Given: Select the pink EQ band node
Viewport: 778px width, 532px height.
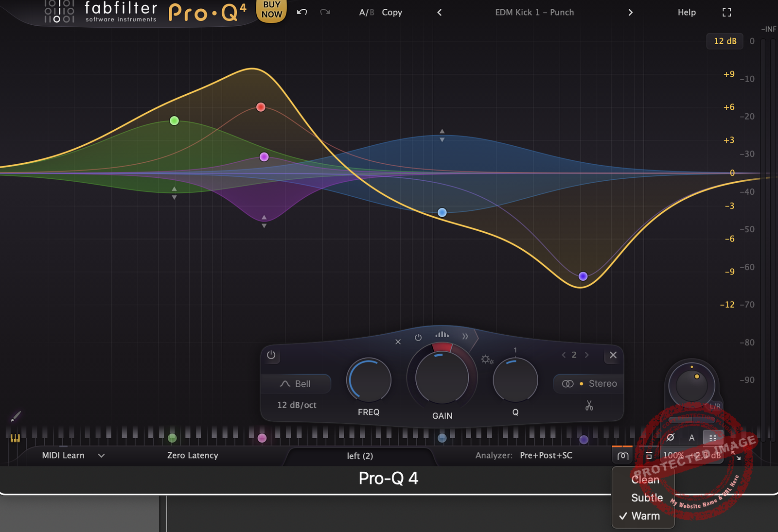Looking at the screenshot, I should 264,157.
